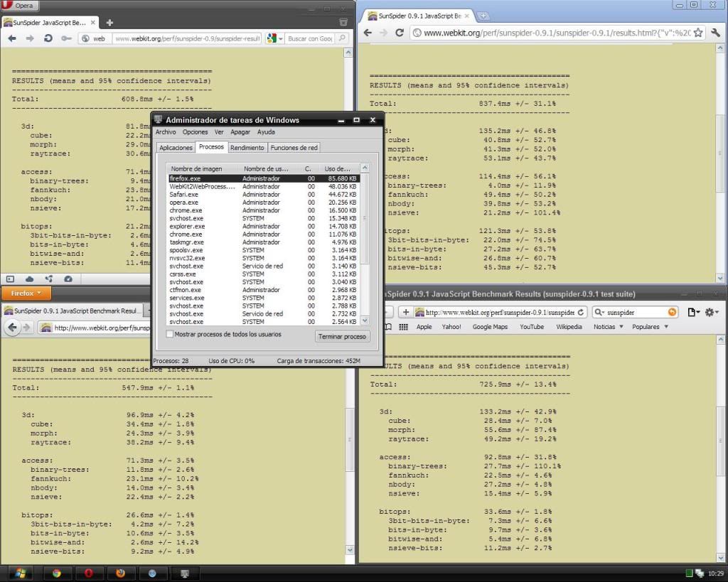
Task: Click Opera Turbo icon in status bar
Action: pos(68,279)
